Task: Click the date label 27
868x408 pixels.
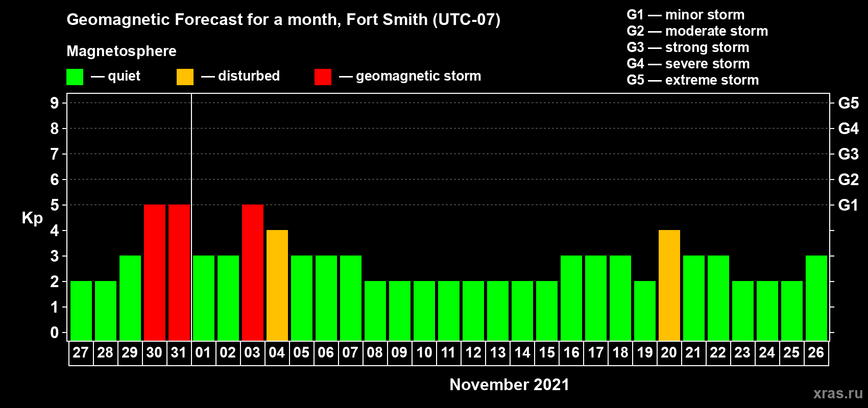Action: [x=81, y=352]
